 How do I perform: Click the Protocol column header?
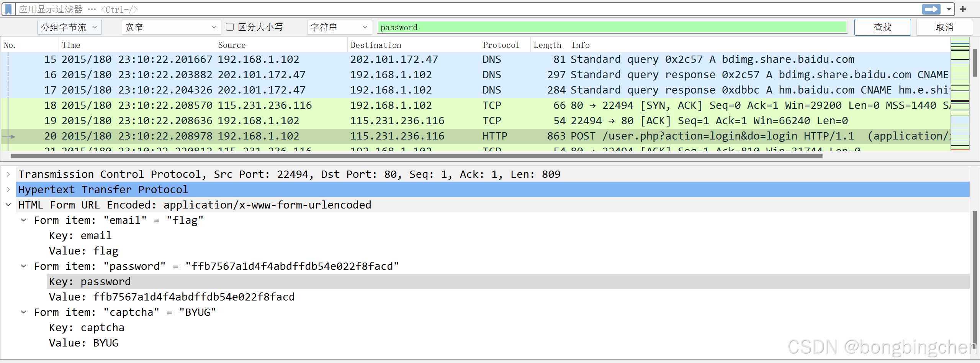coord(501,45)
